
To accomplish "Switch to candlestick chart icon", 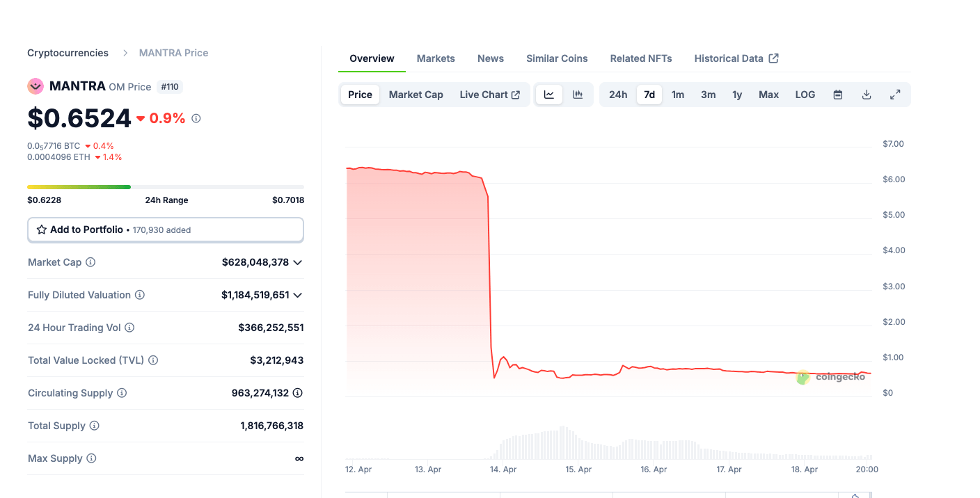I will (578, 94).
